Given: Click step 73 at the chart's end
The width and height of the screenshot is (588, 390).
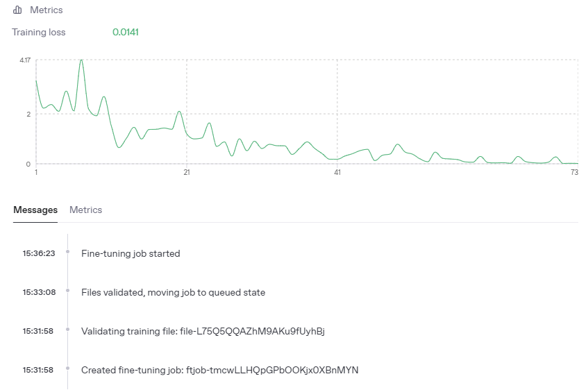Looking at the screenshot, I should pos(574,173).
